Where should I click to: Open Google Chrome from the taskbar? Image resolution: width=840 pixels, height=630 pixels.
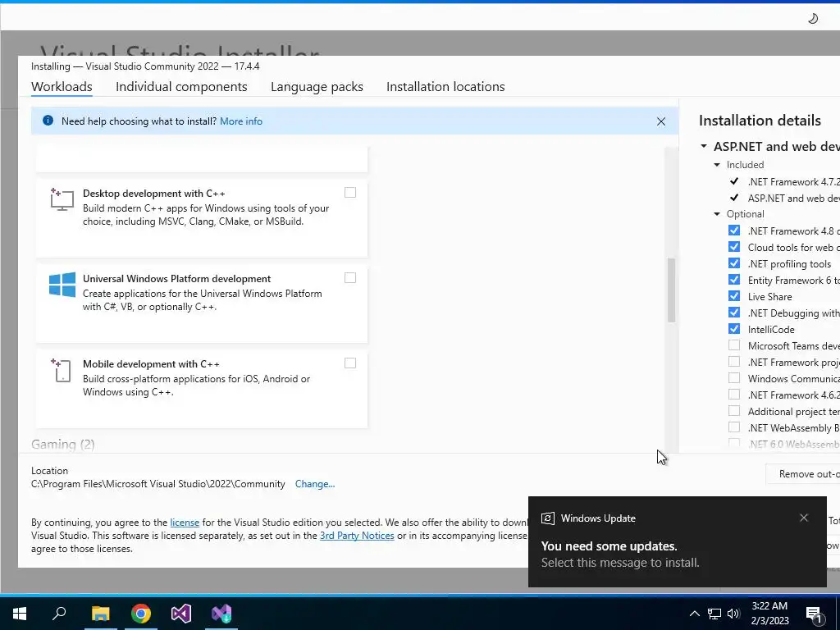pyautogui.click(x=141, y=614)
